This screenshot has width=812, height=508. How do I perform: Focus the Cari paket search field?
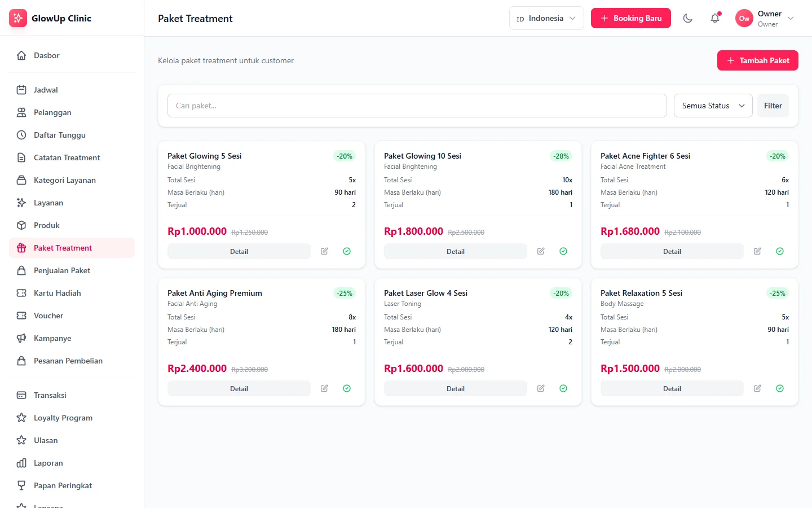click(417, 106)
